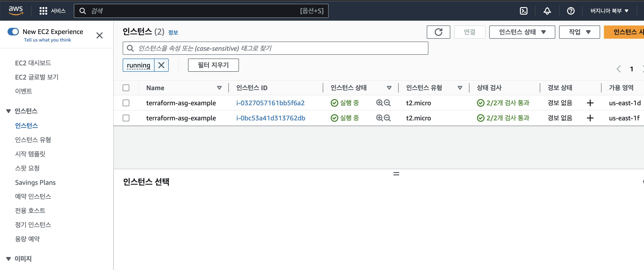Viewport: 644px width, 270px height.
Task: Open the services grid menu icon
Action: point(43,11)
